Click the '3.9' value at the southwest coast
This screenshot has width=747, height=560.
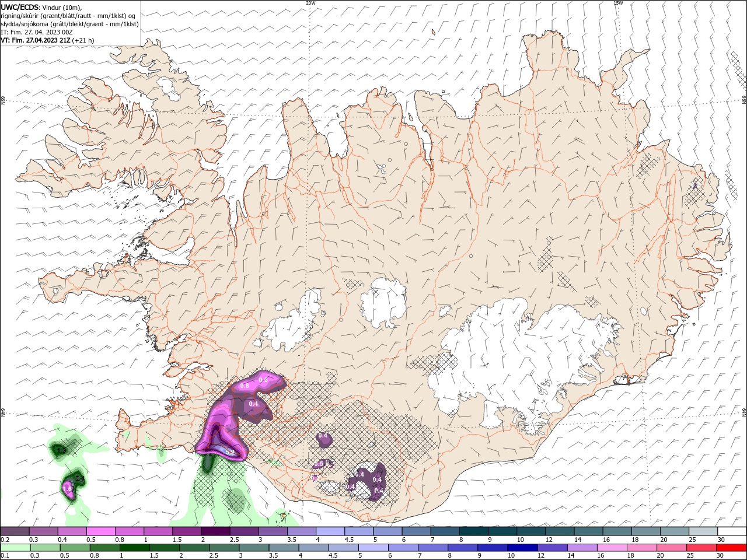pos(230,452)
